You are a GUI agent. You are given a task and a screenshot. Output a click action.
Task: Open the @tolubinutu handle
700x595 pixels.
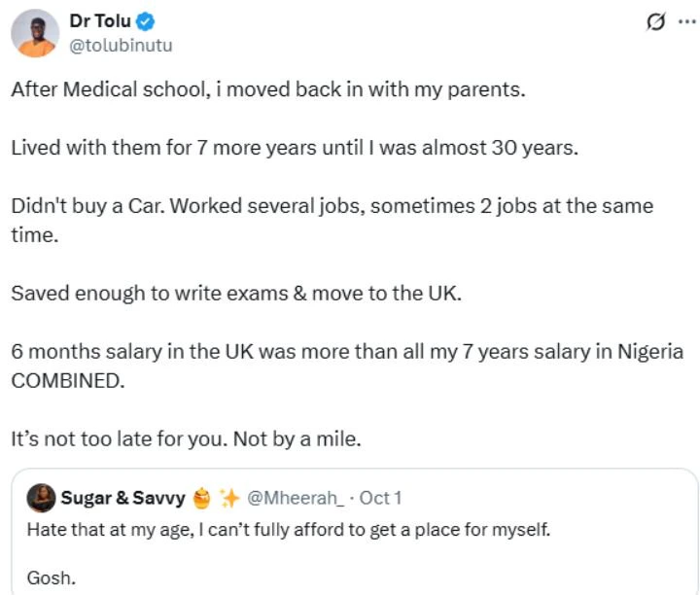pos(120,45)
